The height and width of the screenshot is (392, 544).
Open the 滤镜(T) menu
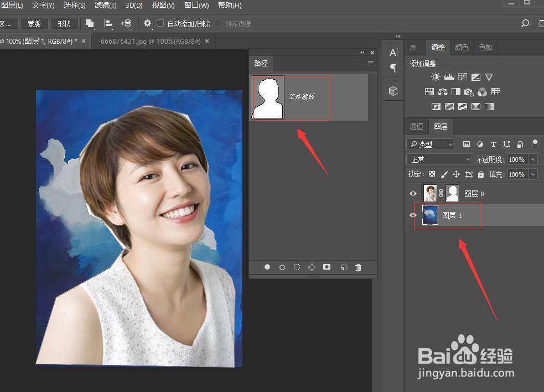click(105, 6)
